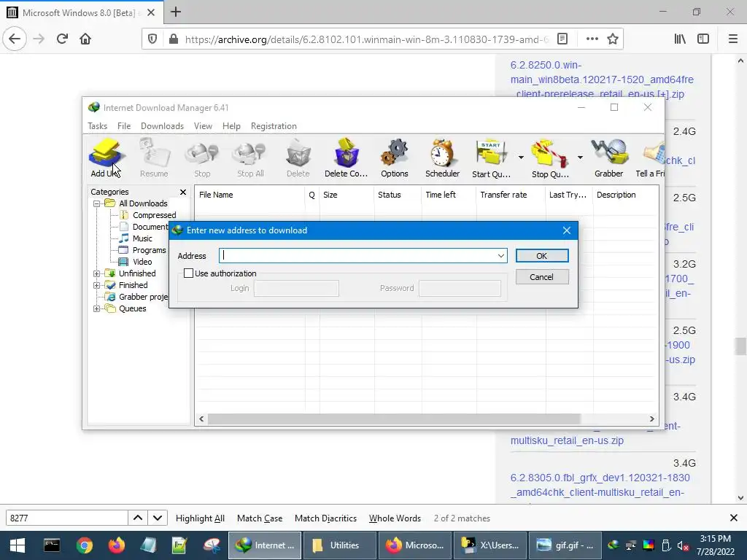
Task: Open Firefox Library icon
Action: point(680,39)
